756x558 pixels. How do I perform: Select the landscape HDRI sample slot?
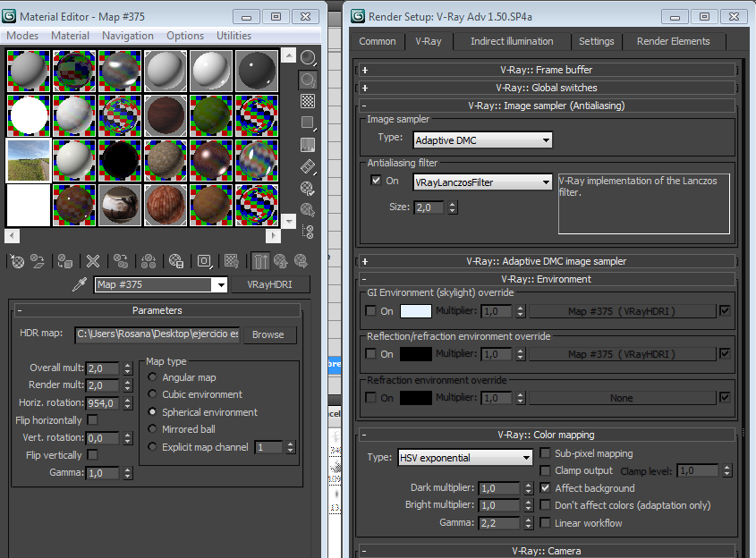click(29, 160)
